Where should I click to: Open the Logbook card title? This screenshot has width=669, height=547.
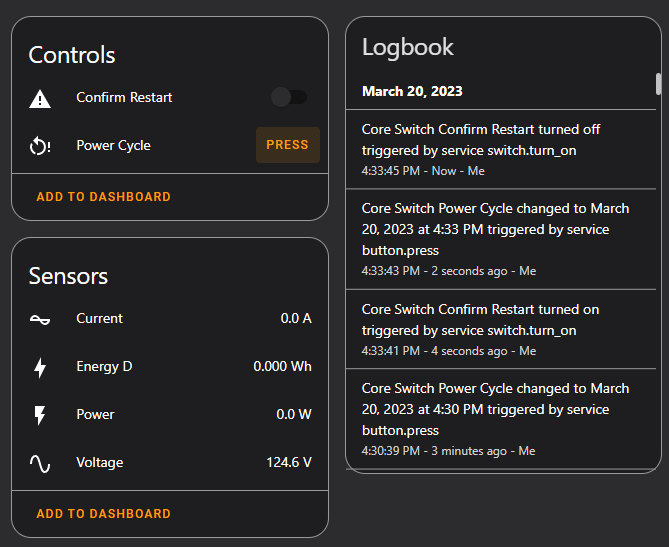point(408,47)
